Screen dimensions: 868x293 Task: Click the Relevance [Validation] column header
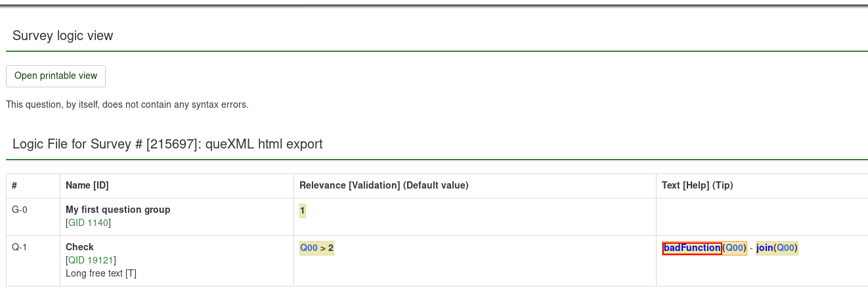383,186
